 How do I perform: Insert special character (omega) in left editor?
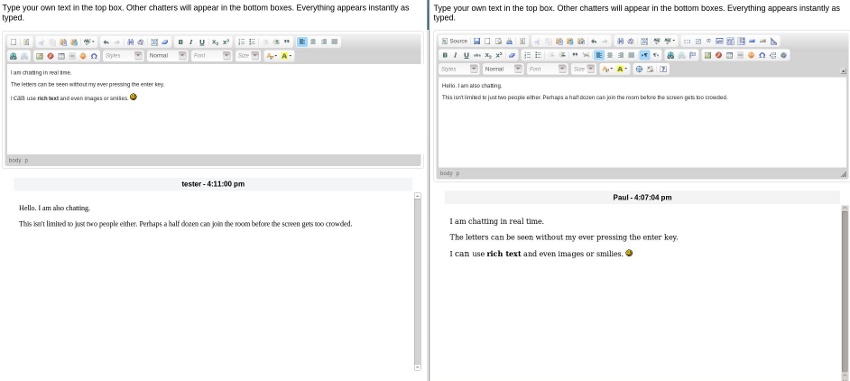click(94, 56)
